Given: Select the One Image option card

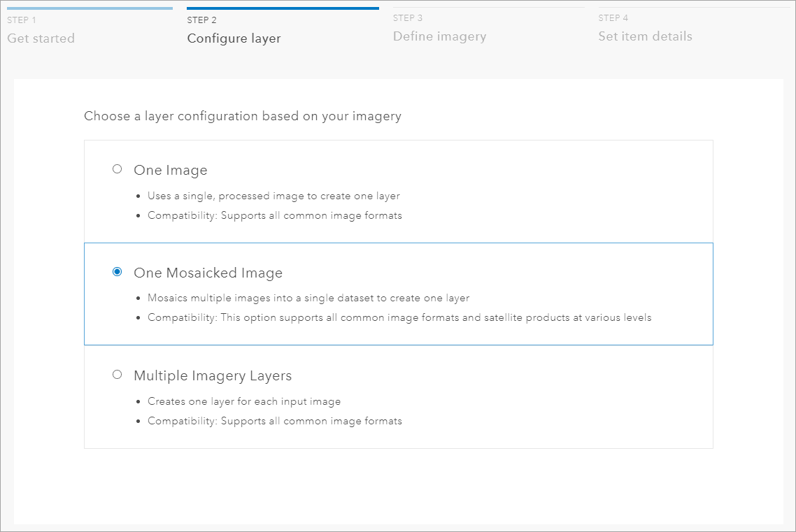Looking at the screenshot, I should (x=399, y=191).
